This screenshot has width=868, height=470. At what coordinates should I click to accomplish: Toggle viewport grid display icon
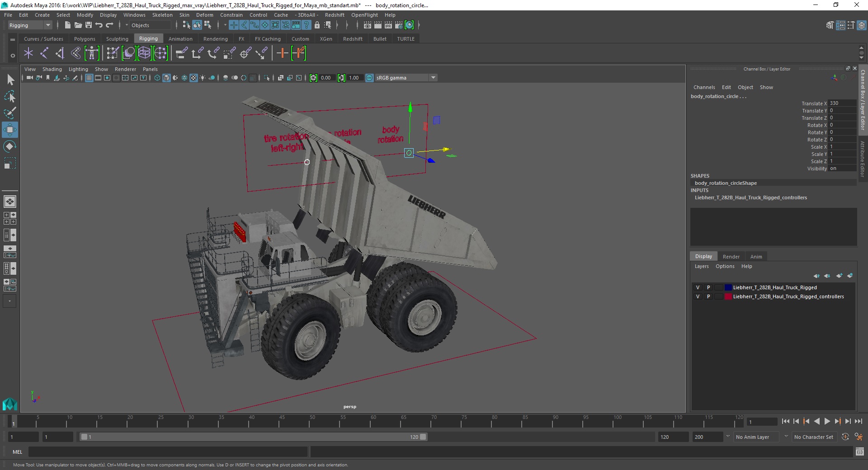[89, 78]
